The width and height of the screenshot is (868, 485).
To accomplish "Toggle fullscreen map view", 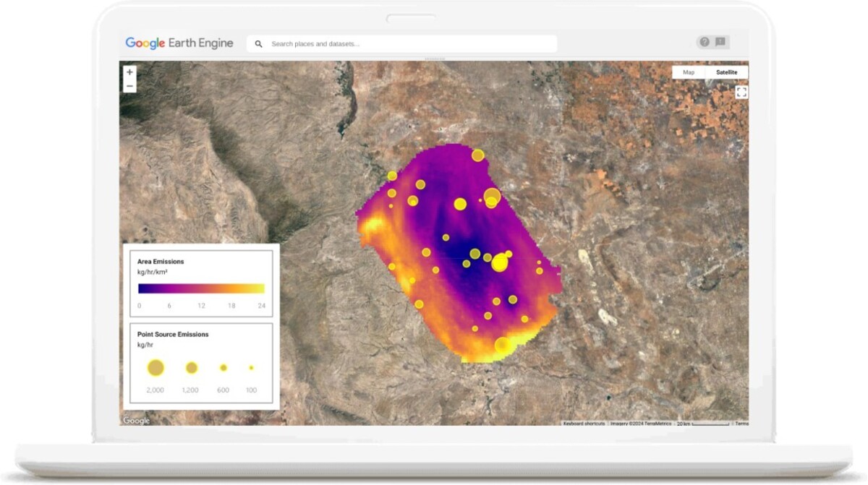I will pyautogui.click(x=741, y=92).
